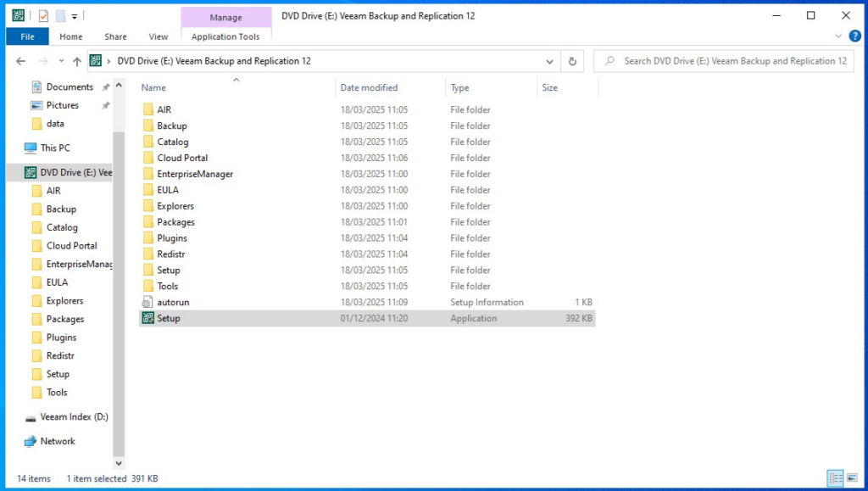Sort by the Name column header
This screenshot has height=491, width=868.
[x=236, y=87]
